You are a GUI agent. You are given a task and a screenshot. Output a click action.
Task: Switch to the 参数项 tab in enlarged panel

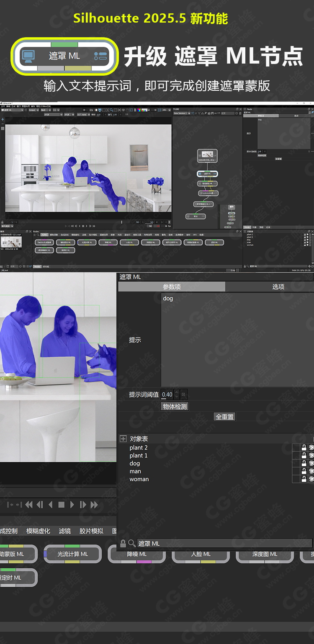172,286
